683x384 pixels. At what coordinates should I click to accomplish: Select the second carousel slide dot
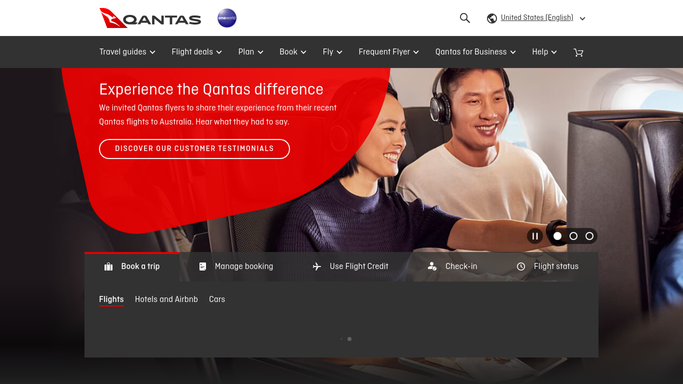click(x=573, y=236)
